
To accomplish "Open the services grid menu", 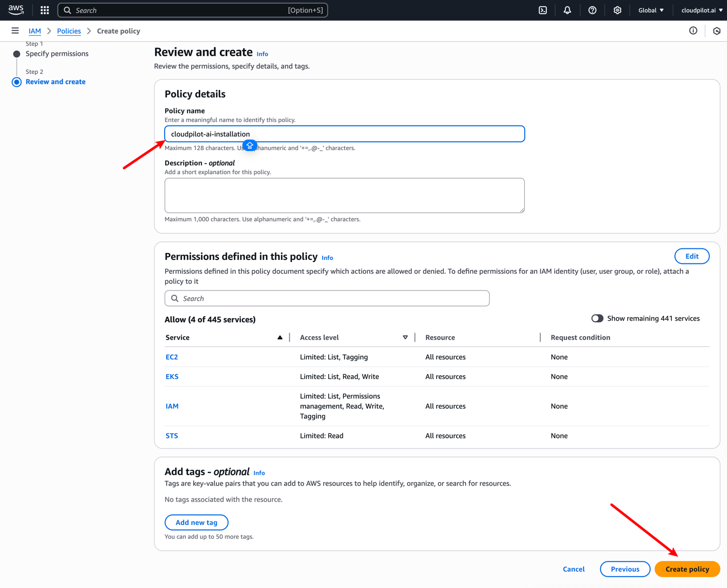I will (44, 10).
